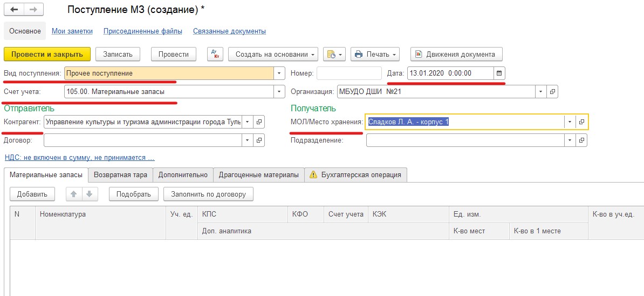Move row up with arrow icon
Screen dimensions: 644x296
73,194
